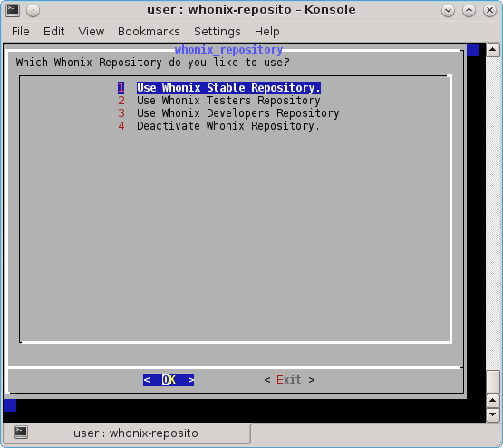Image resolution: width=503 pixels, height=448 pixels.
Task: Select Use Whonix Testers Repository option
Action: click(231, 101)
